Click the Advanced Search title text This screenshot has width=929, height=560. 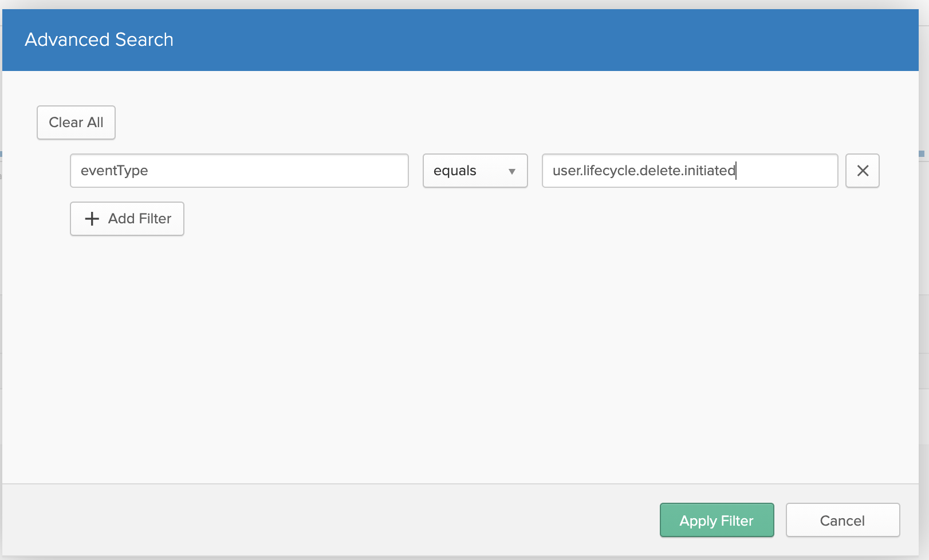coord(99,40)
